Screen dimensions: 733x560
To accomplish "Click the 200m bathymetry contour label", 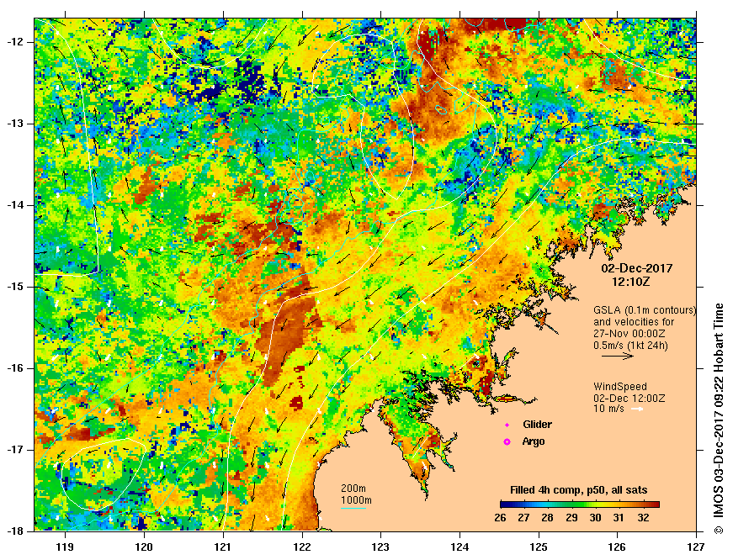I will click(x=353, y=489).
